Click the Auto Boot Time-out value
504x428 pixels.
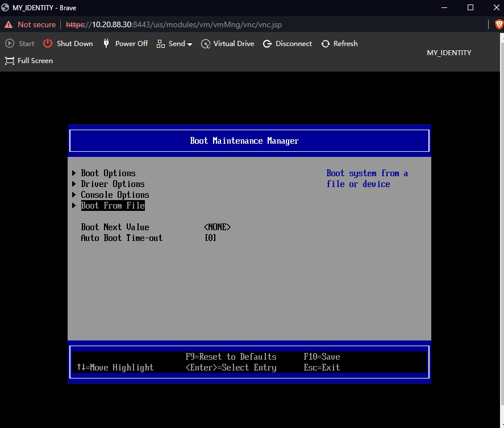pos(210,238)
